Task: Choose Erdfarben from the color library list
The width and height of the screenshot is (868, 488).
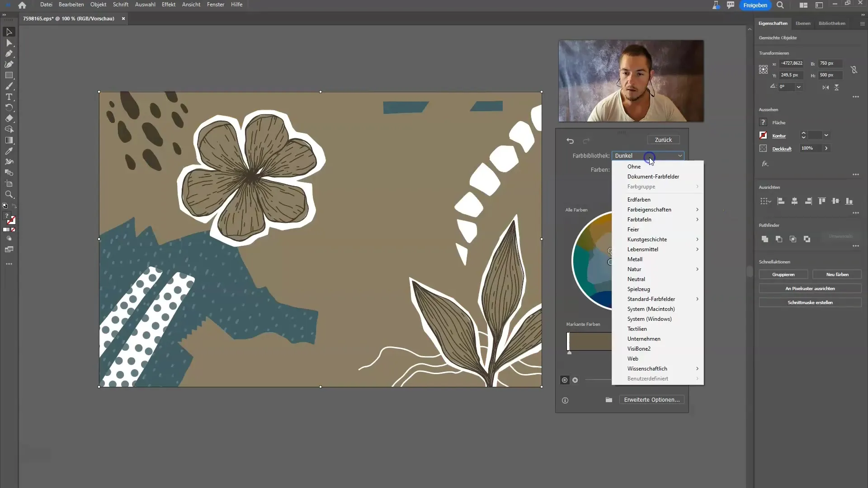Action: pyautogui.click(x=658, y=200)
